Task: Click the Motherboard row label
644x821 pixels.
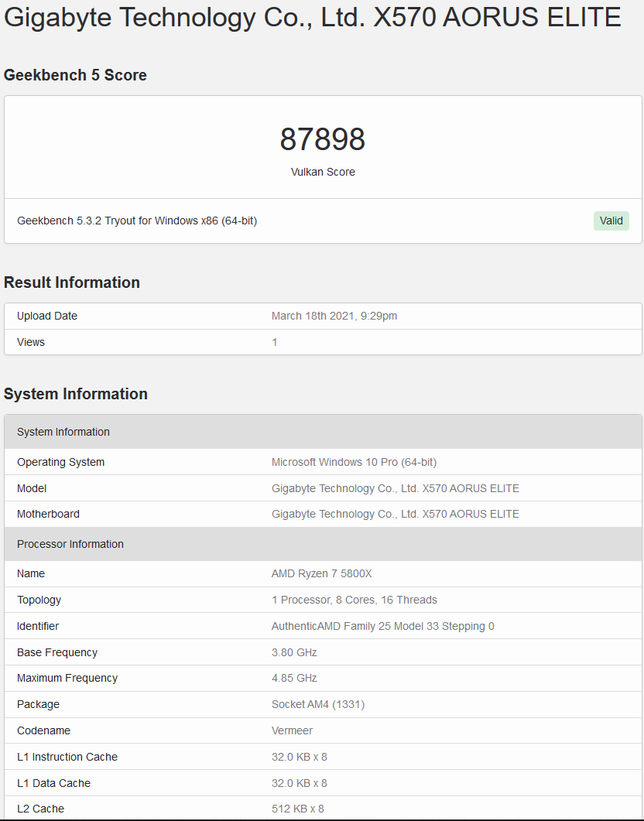Action: (48, 514)
